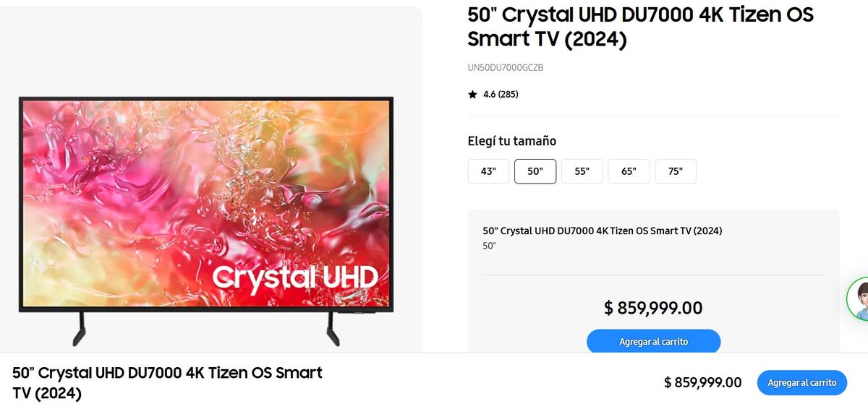868x409 pixels.
Task: Open the (285) reviews count
Action: click(508, 94)
